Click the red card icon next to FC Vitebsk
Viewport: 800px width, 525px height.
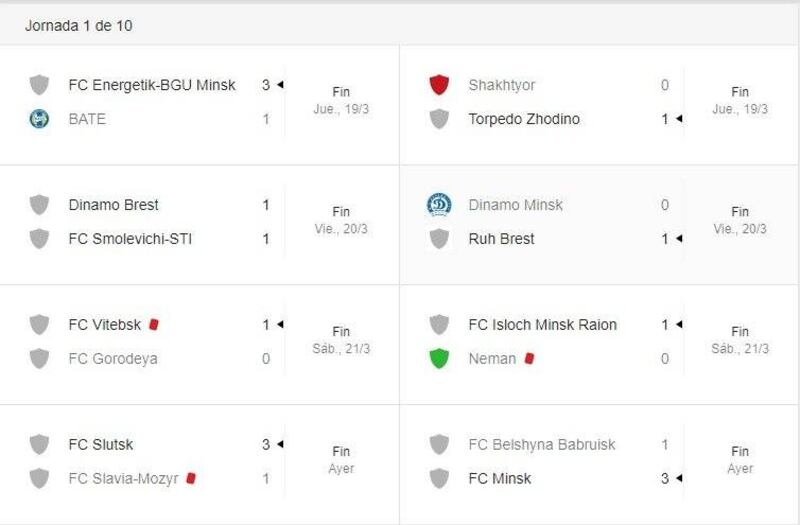click(x=154, y=324)
